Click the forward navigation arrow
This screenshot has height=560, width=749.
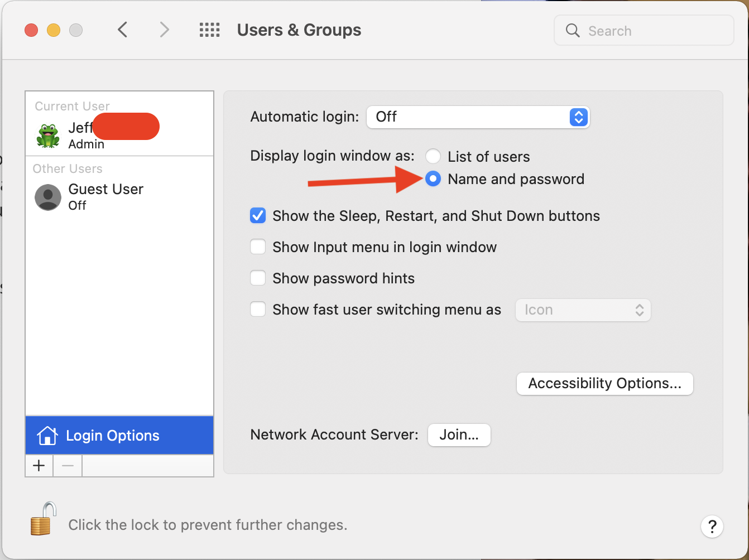click(164, 30)
